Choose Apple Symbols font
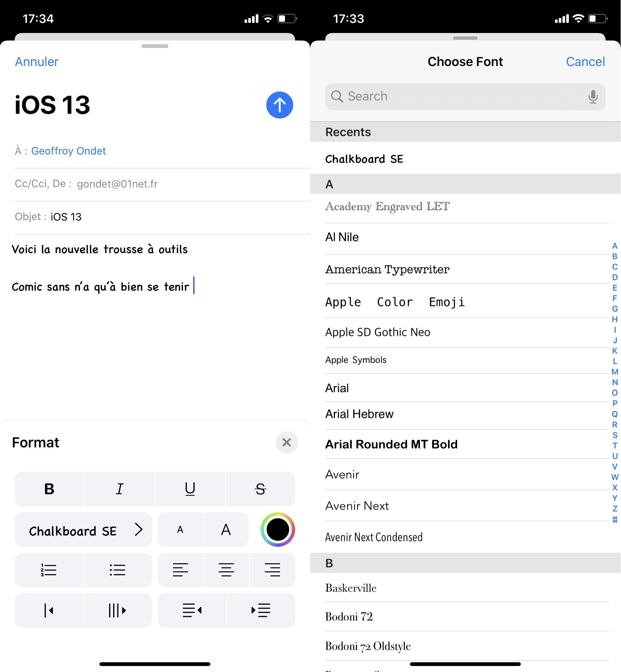This screenshot has width=621, height=672. coord(465,360)
